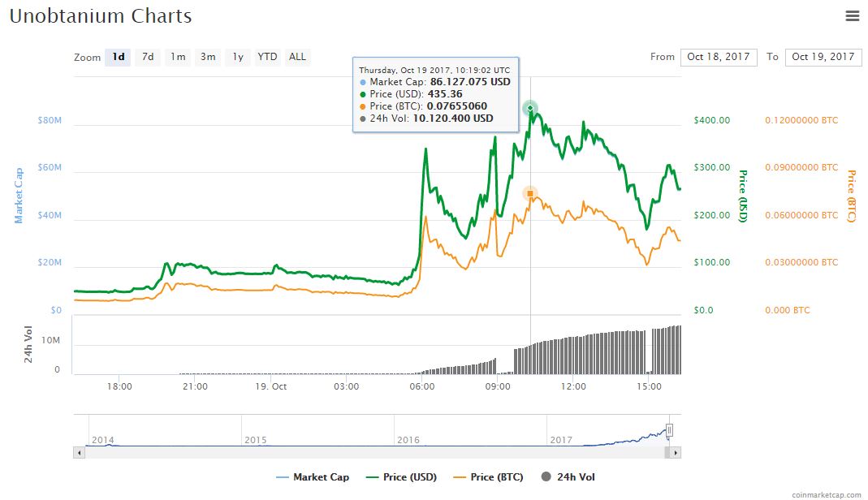
Task: Select the 1d zoom range
Action: [118, 57]
